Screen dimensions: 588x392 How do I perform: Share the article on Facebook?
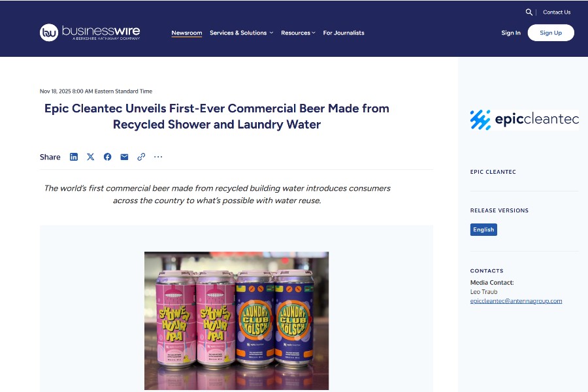[108, 157]
